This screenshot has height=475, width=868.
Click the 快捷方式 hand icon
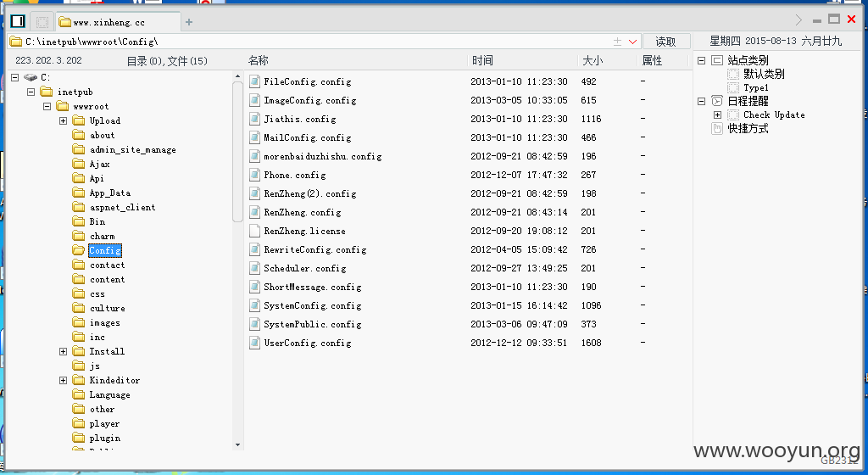pos(717,128)
